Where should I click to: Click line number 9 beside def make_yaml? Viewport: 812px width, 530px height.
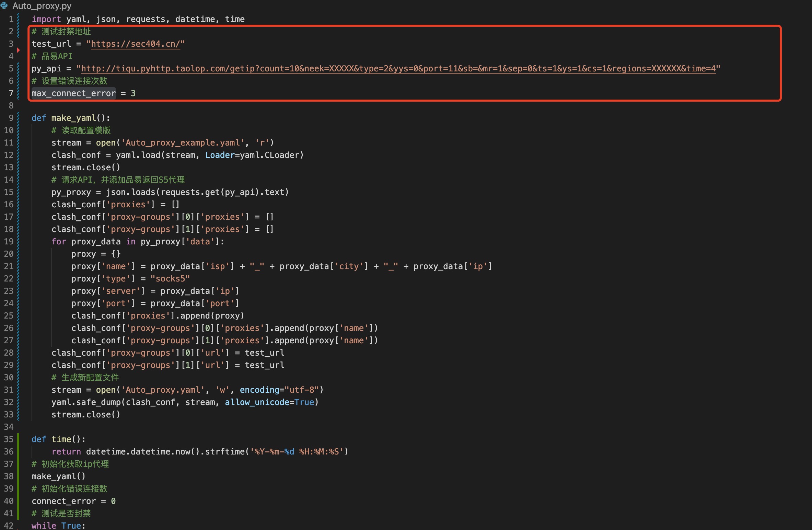coord(11,118)
